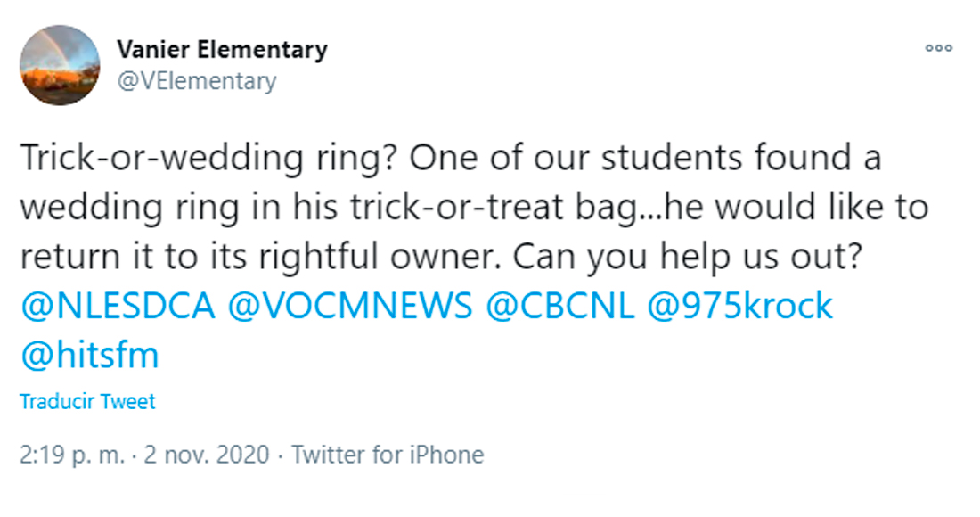
Task: Click the Vanier Elementary profile picture
Action: (60, 65)
